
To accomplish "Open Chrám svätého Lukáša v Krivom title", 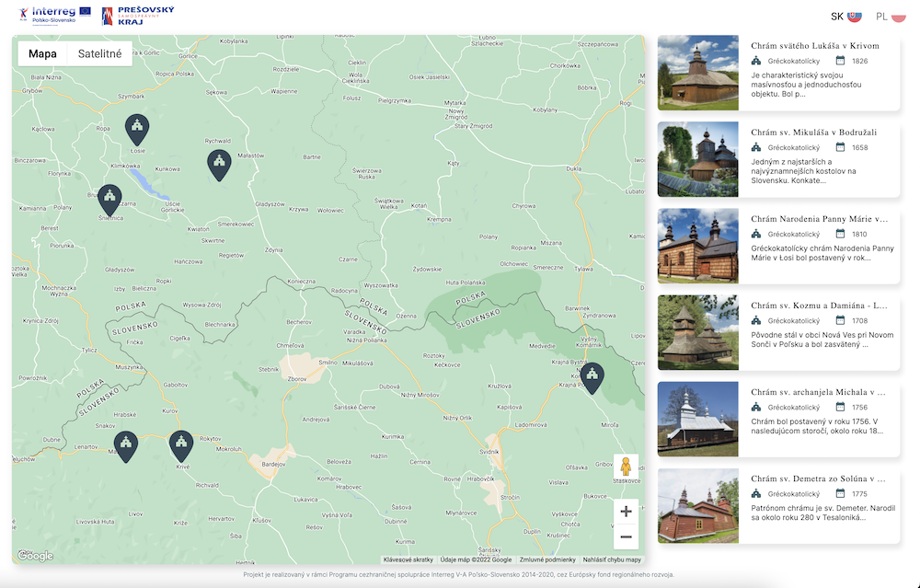I will point(815,46).
